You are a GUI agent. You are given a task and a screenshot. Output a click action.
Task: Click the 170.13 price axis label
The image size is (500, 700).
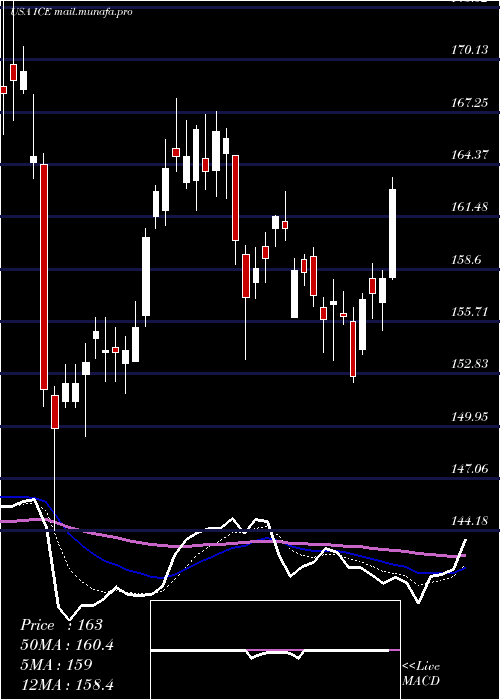point(469,50)
